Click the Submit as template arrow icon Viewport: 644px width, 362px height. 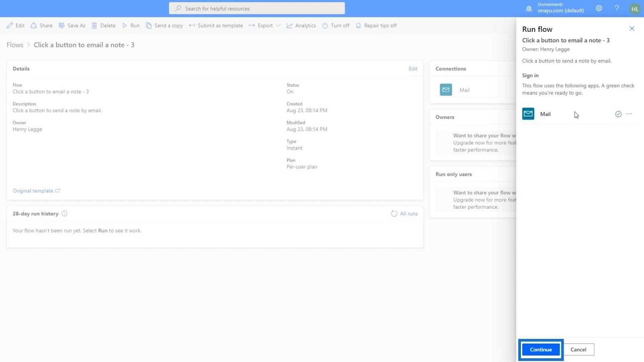tap(192, 25)
